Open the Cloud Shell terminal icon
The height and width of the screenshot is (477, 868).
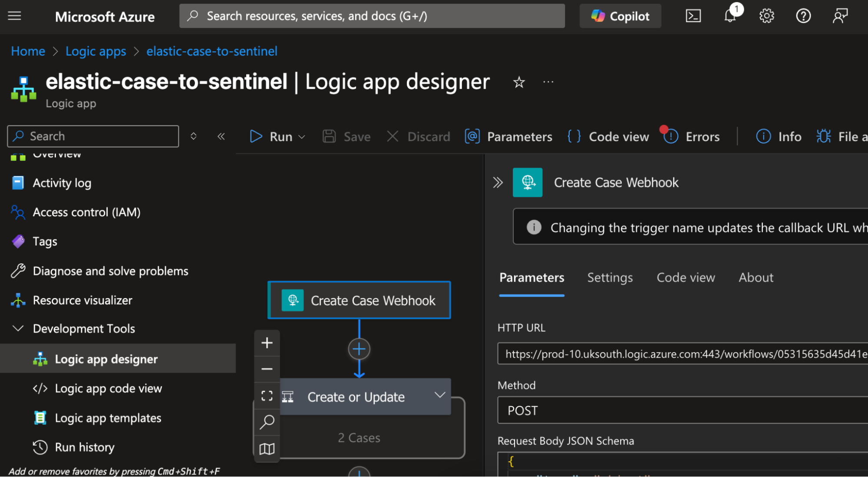(693, 16)
